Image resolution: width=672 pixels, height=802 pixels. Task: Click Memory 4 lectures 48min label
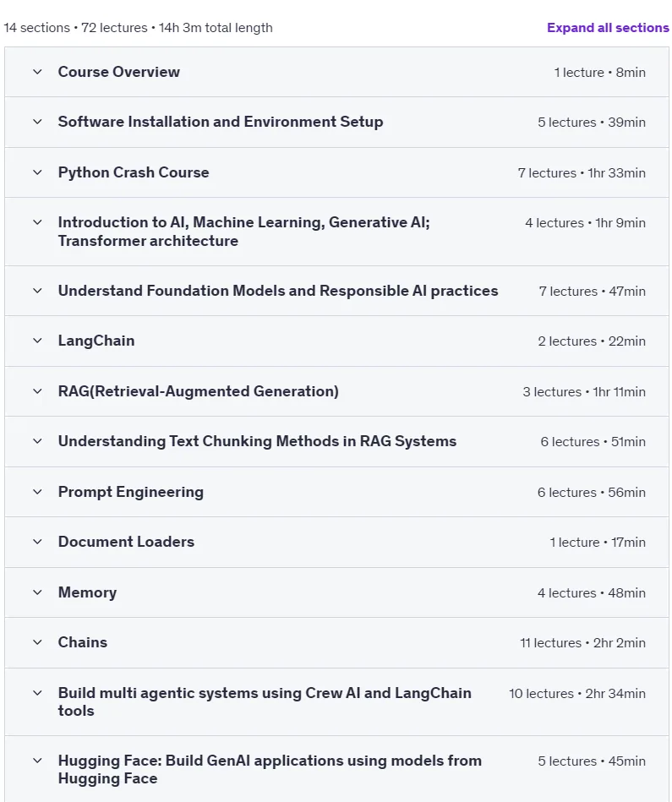pos(591,592)
